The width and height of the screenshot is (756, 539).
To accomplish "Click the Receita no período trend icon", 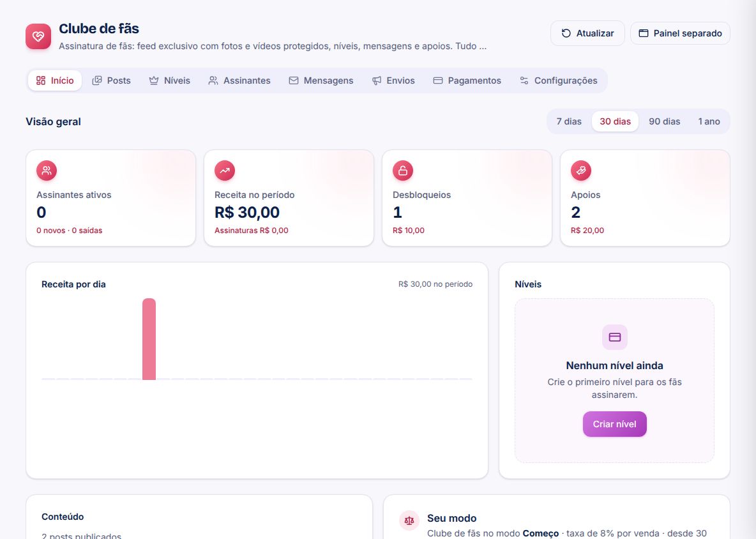I will [x=225, y=171].
